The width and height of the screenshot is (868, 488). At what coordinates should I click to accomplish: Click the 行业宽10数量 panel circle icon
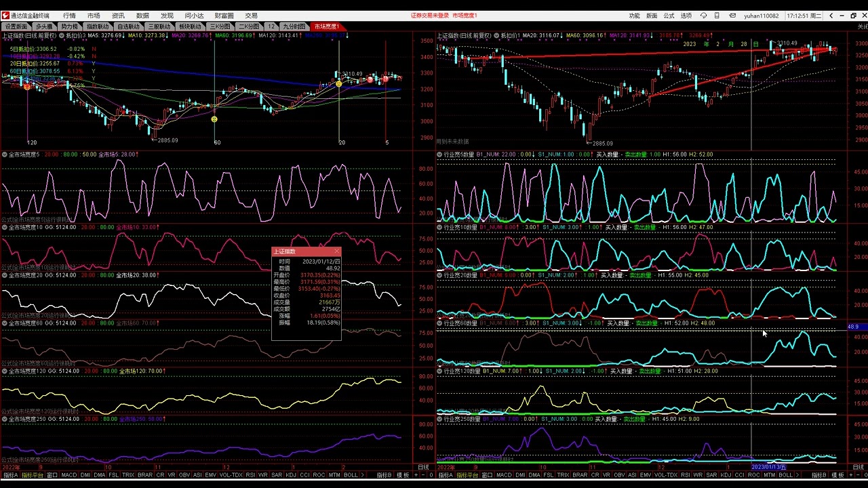point(439,228)
